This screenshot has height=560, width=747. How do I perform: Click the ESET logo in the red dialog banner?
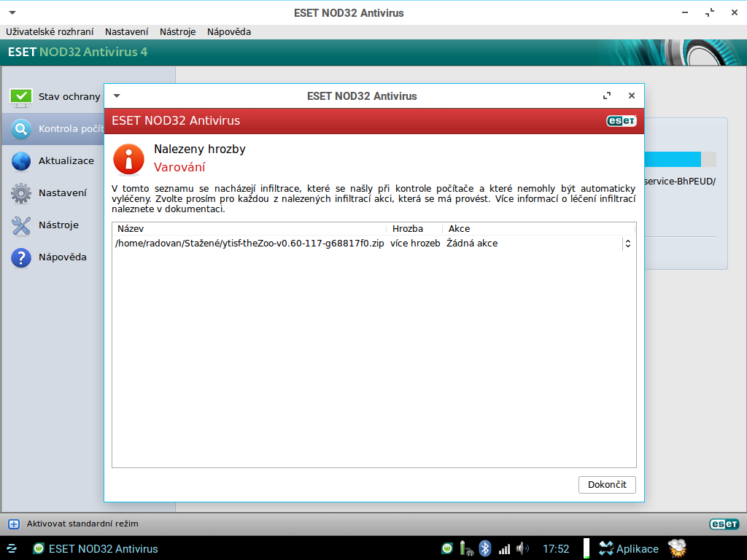[622, 121]
